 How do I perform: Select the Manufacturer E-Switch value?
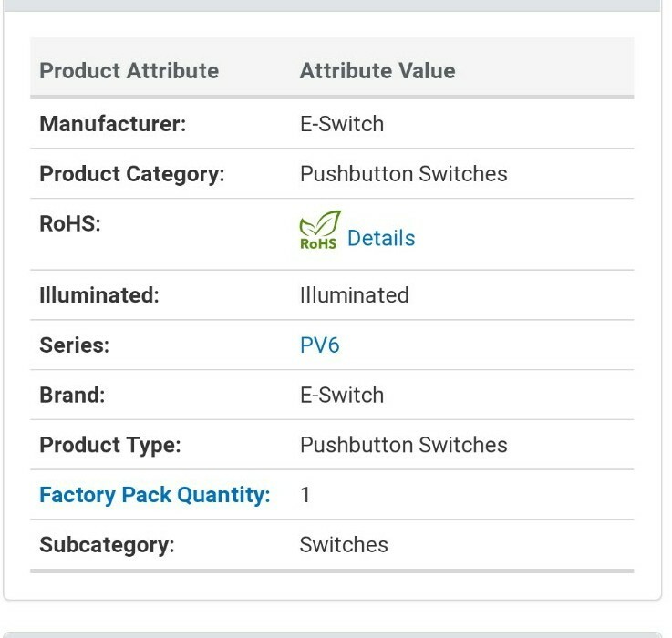342,124
